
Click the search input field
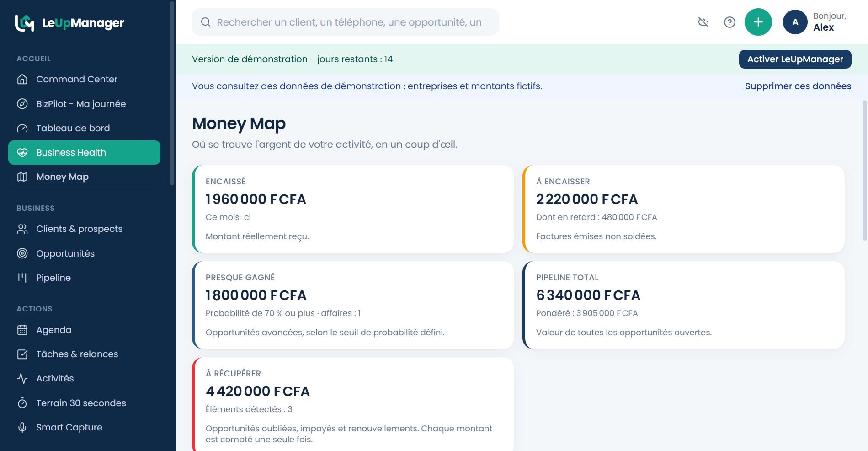pos(346,22)
